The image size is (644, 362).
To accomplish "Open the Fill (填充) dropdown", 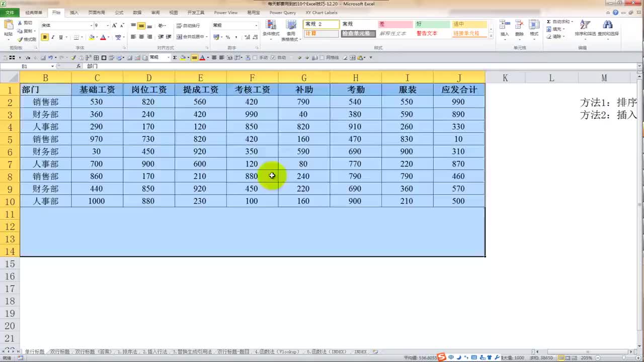I will click(556, 29).
